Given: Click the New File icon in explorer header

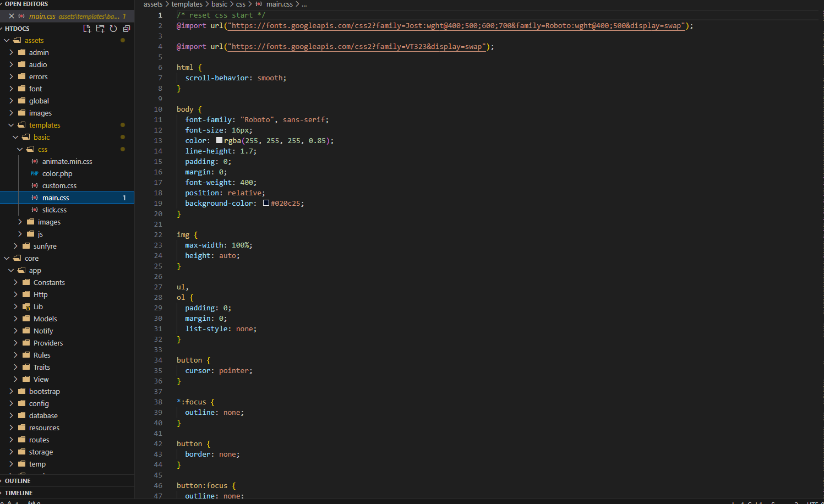Looking at the screenshot, I should click(x=87, y=29).
